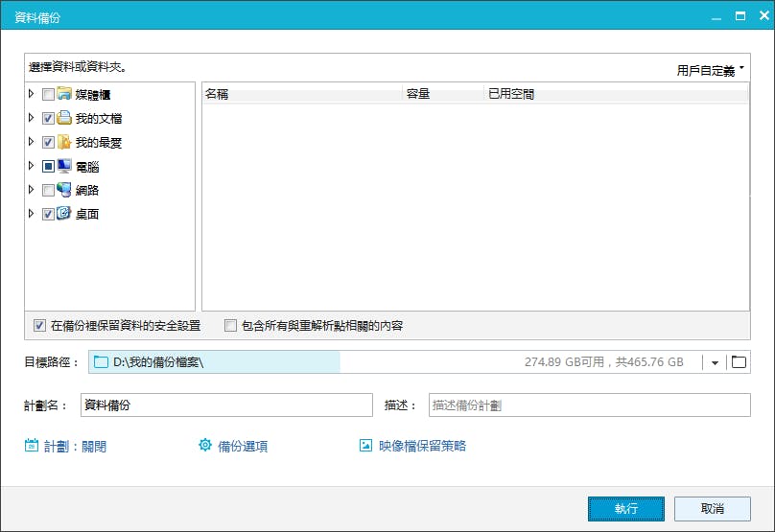Click the image icon for 映像檔保留策略

pyautogui.click(x=365, y=446)
